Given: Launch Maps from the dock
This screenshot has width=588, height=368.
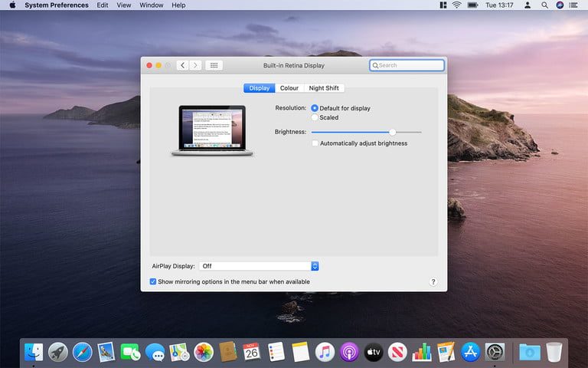Looking at the screenshot, I should 179,352.
